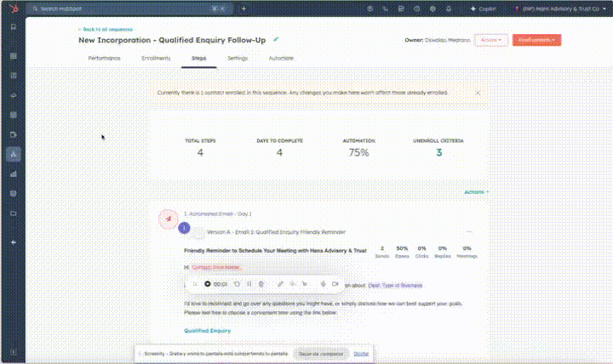
Task: Click the Qualified Enquiry meeting link
Action: click(208, 331)
